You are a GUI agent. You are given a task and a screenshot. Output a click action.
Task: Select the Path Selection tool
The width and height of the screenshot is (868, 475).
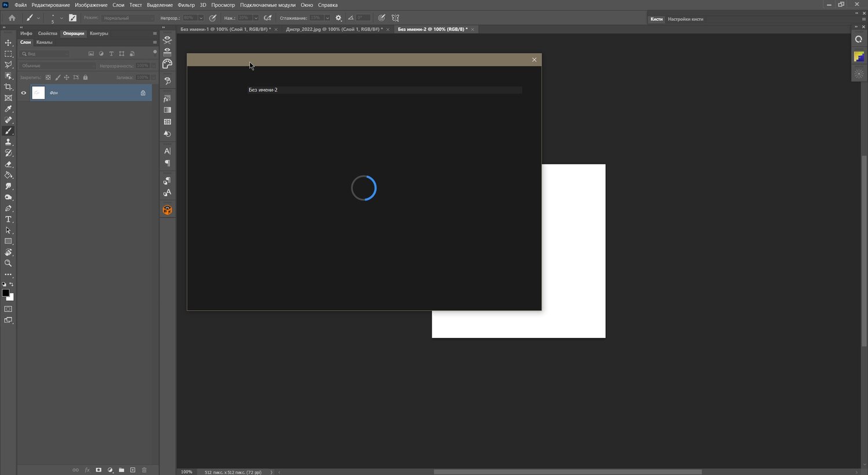pos(8,230)
